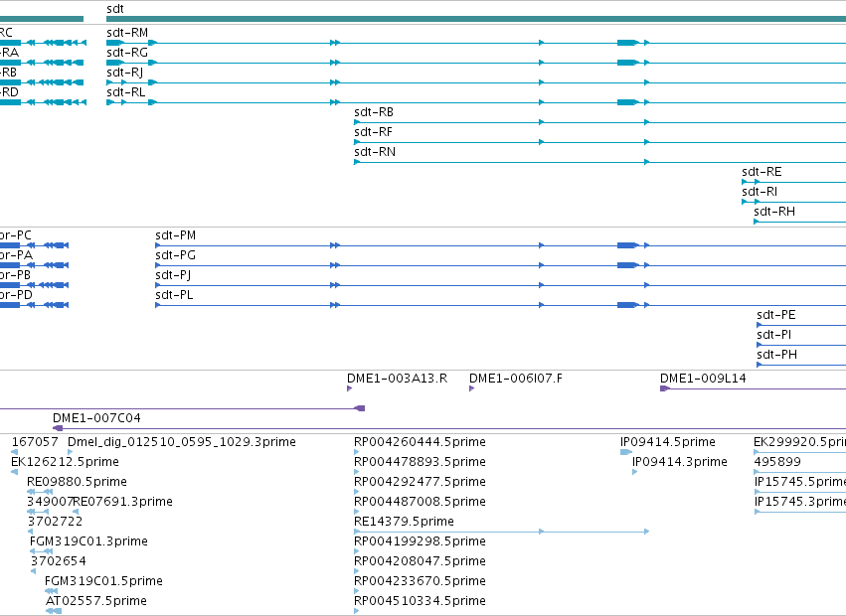This screenshot has height=616, width=846.
Task: Click the RE14379.5prime EST label
Action: click(x=405, y=522)
